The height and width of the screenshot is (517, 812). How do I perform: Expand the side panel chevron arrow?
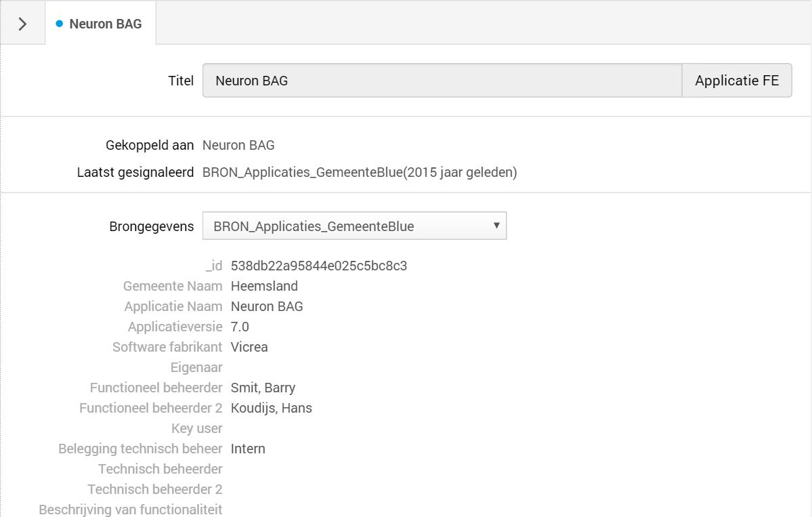coord(22,24)
